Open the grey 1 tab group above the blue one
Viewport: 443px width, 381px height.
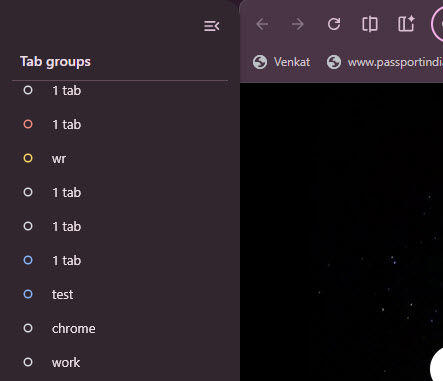coord(120,226)
